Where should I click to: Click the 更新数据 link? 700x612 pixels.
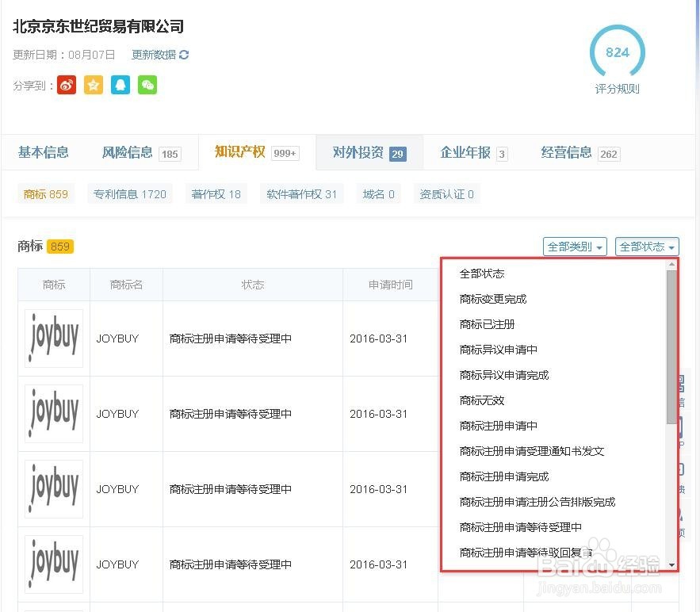pyautogui.click(x=154, y=55)
